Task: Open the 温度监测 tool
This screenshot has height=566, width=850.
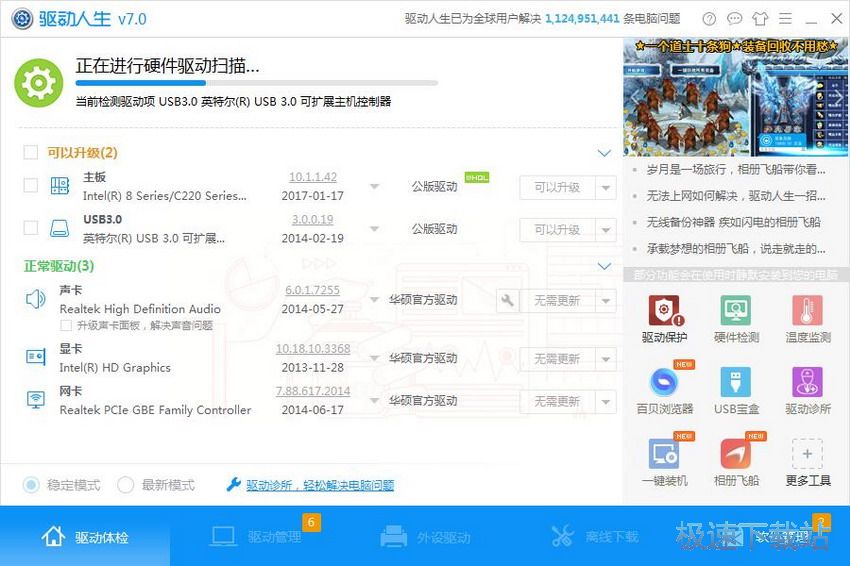Action: point(808,319)
